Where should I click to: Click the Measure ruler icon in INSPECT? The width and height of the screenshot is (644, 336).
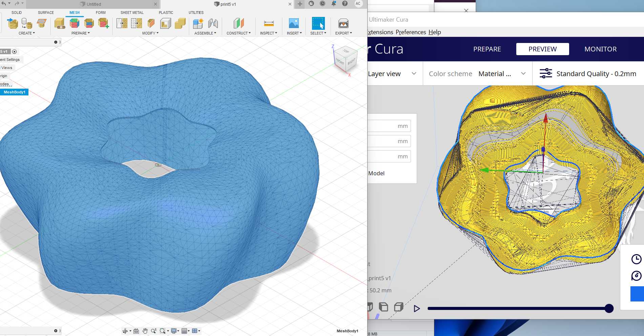point(269,23)
